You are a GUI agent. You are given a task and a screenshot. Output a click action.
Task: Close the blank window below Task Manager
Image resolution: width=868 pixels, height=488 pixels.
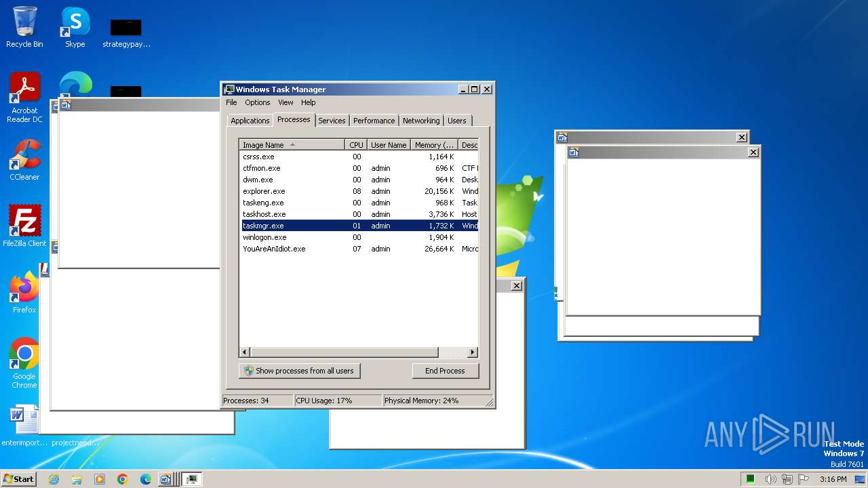pyautogui.click(x=516, y=286)
